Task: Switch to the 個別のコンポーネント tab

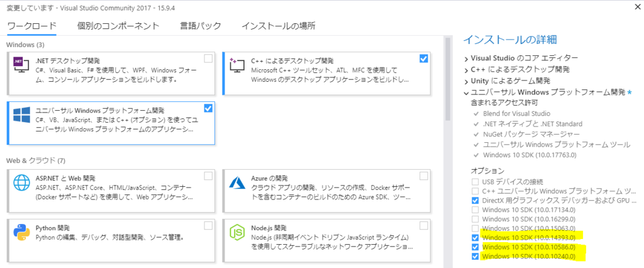Action: (x=118, y=26)
